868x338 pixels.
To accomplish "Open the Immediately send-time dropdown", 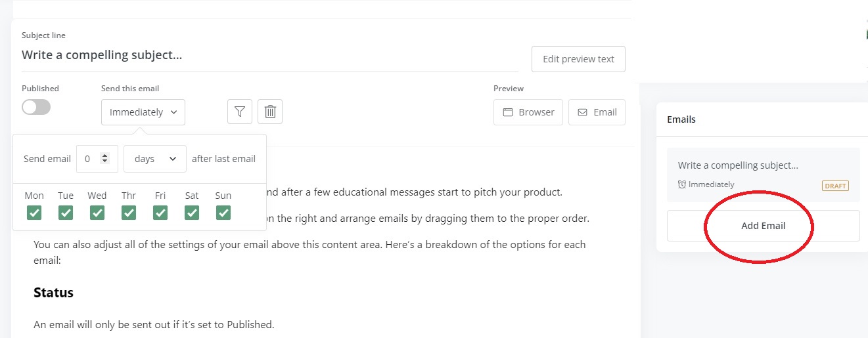I will 143,112.
